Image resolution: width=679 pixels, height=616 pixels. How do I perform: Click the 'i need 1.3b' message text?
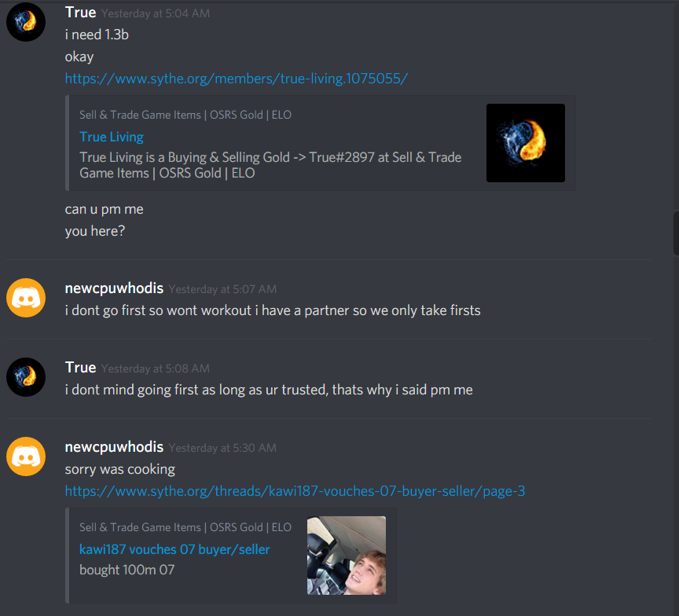pos(97,35)
